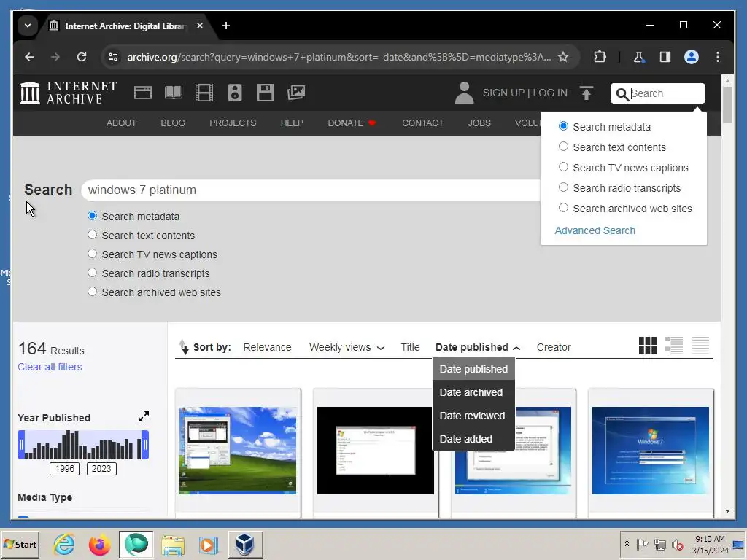Click the right year range slider handle
This screenshot has width=747, height=560.
click(145, 446)
